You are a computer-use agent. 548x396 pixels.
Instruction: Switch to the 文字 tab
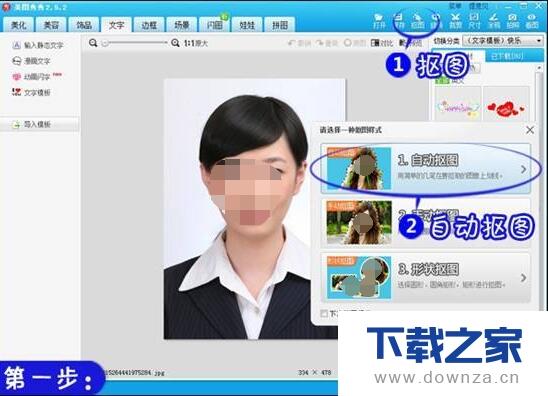pos(116,24)
